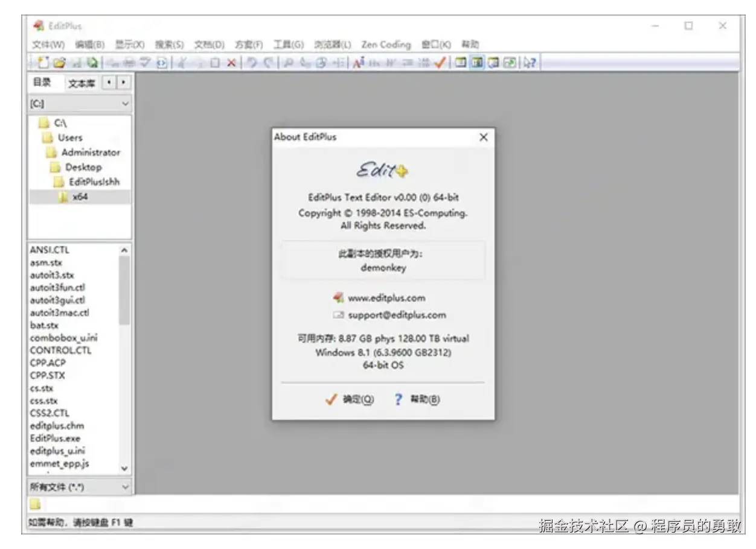Open the 窗口(K) menu
This screenshot has width=756, height=549.
[436, 45]
